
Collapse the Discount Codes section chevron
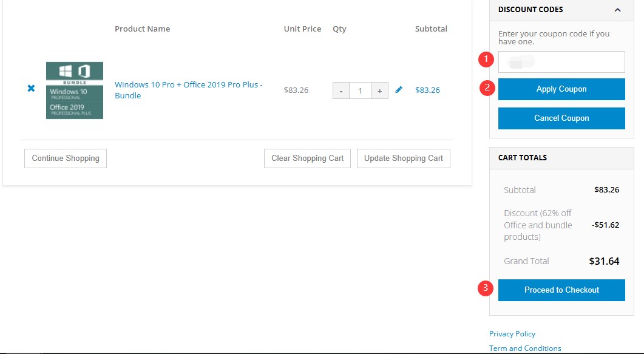[x=618, y=10]
